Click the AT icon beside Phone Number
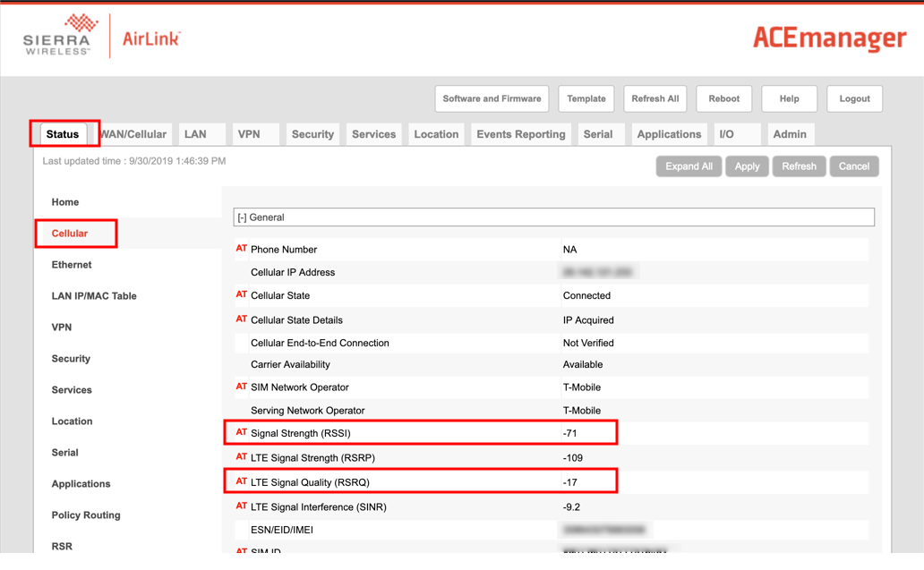This screenshot has height=570, width=924. pyautogui.click(x=241, y=249)
